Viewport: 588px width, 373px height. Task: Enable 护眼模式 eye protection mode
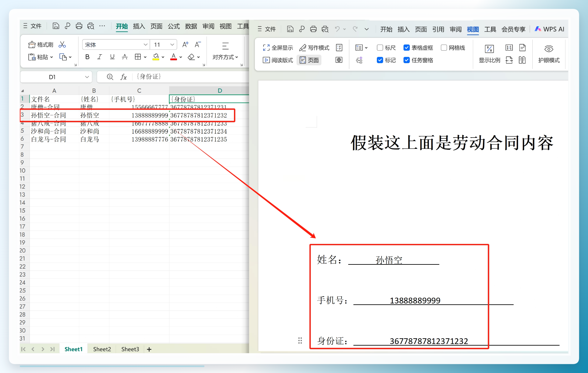[x=549, y=54]
